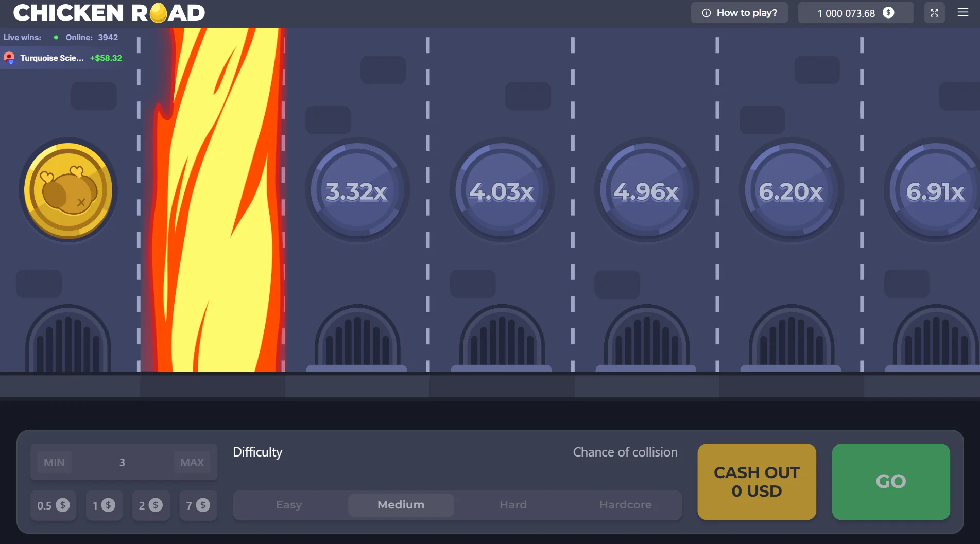Image resolution: width=980 pixels, height=544 pixels.
Task: Click the Chance of collision label
Action: pos(625,452)
